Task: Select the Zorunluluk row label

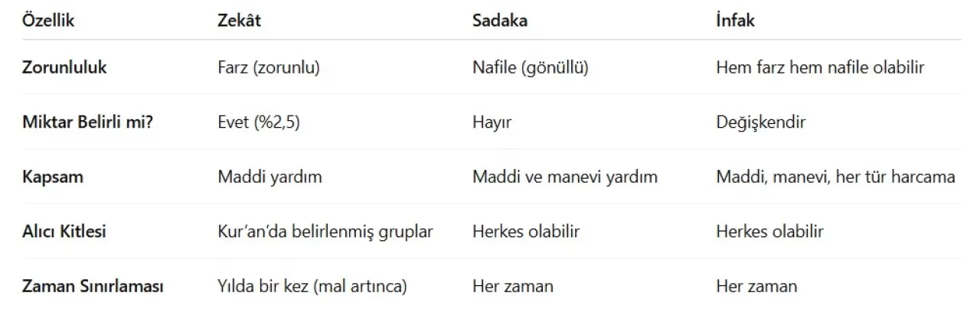Action: 64,67
